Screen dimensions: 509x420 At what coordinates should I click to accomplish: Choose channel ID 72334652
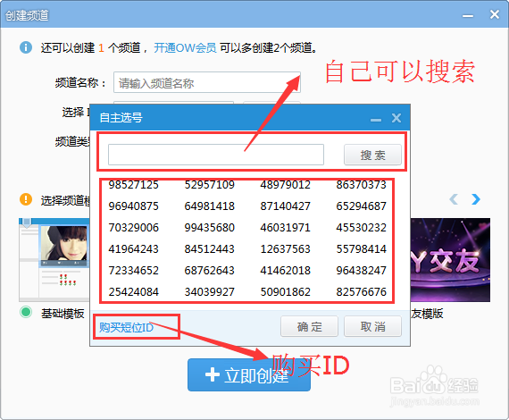(x=133, y=270)
